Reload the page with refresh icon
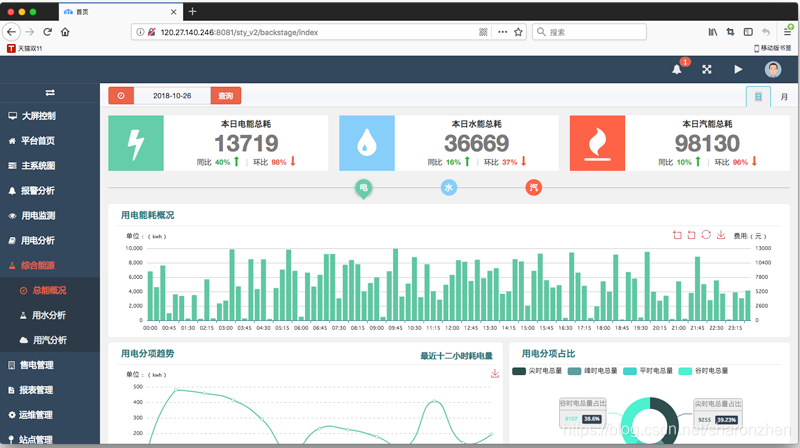 pyautogui.click(x=47, y=32)
